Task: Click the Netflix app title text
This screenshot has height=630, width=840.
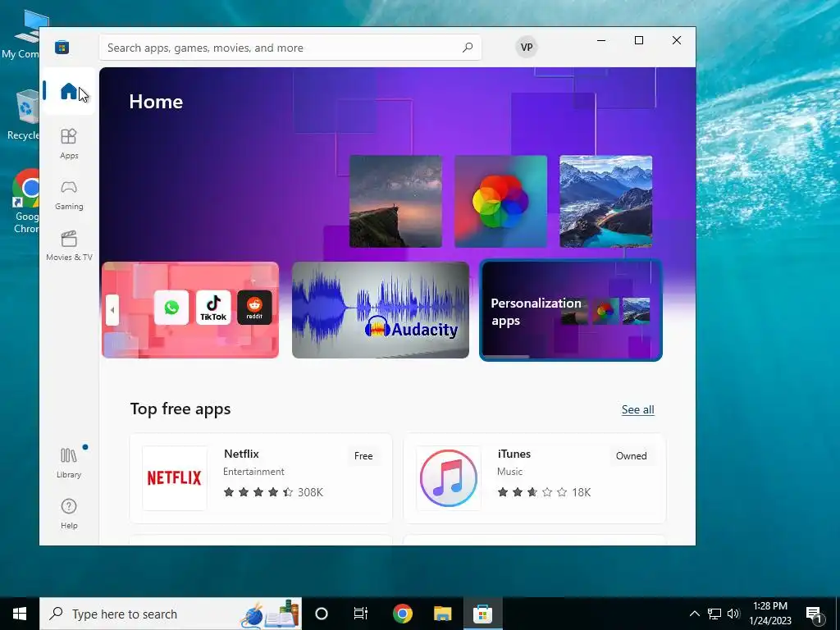Action: tap(241, 454)
